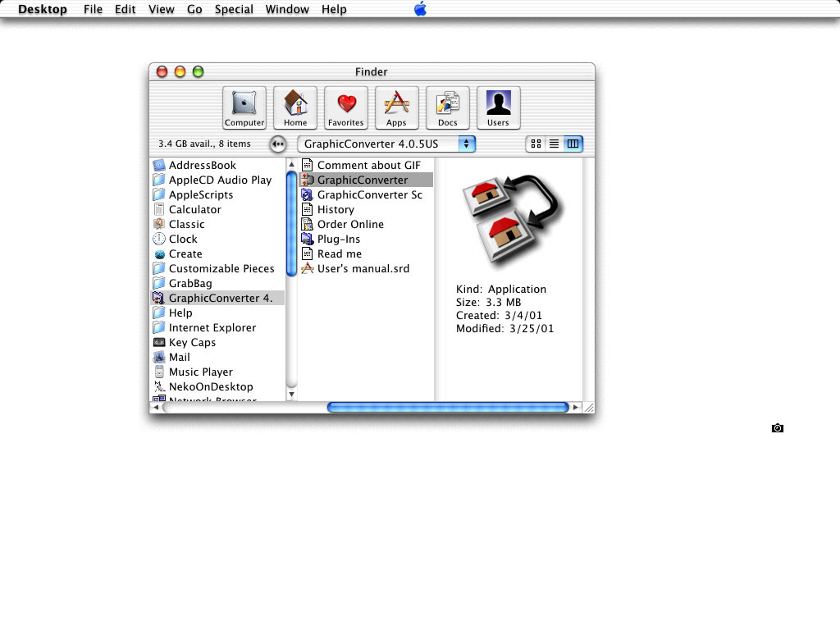Open the GraphicConverter 4.0.5US path popup
840x630 pixels.
[x=386, y=144]
